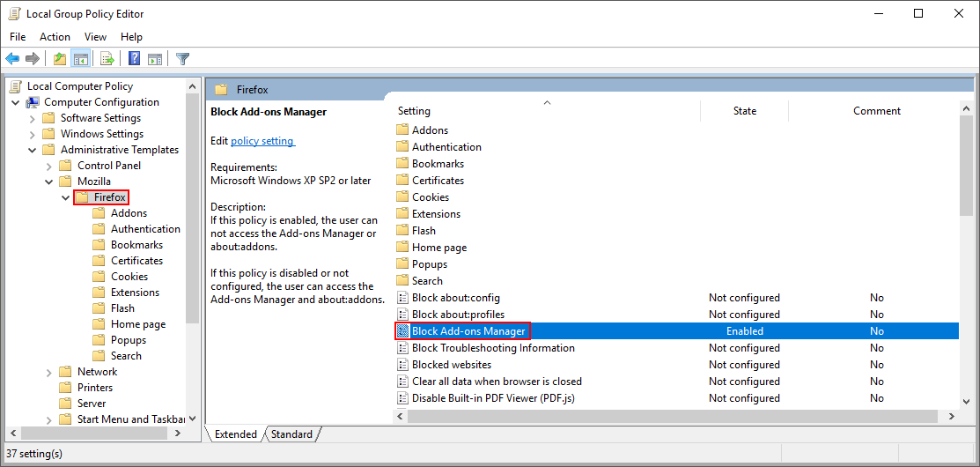The image size is (980, 467).
Task: Click the Local Computer Policy scroll icon
Action: (16, 86)
